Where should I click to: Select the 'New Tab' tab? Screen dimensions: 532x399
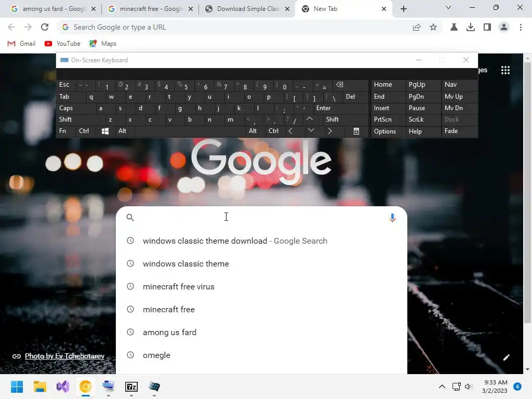click(x=344, y=9)
